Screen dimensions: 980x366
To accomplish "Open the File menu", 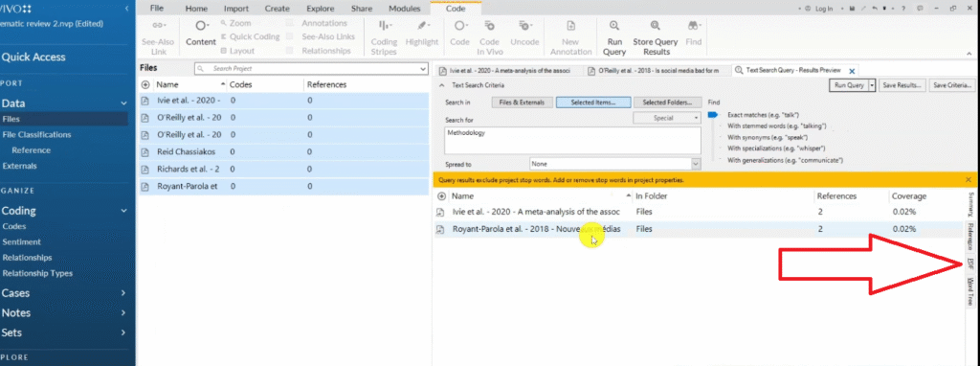I will tap(157, 9).
